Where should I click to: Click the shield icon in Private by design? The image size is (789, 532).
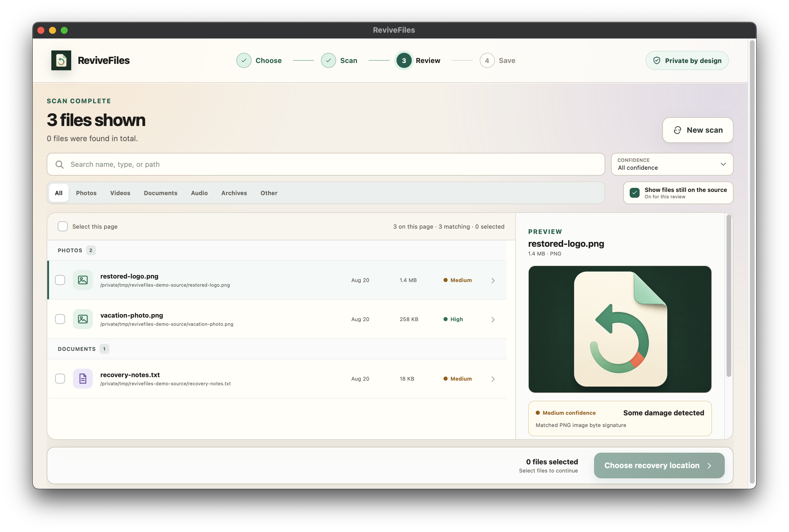click(657, 60)
